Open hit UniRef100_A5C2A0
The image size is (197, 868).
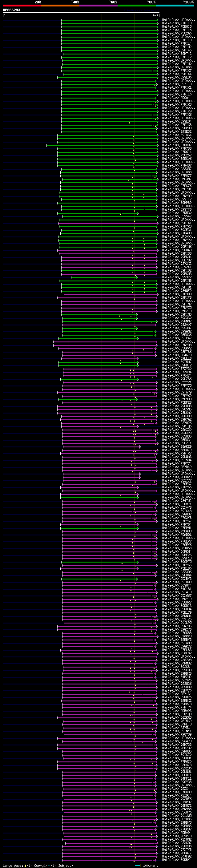point(177,33)
